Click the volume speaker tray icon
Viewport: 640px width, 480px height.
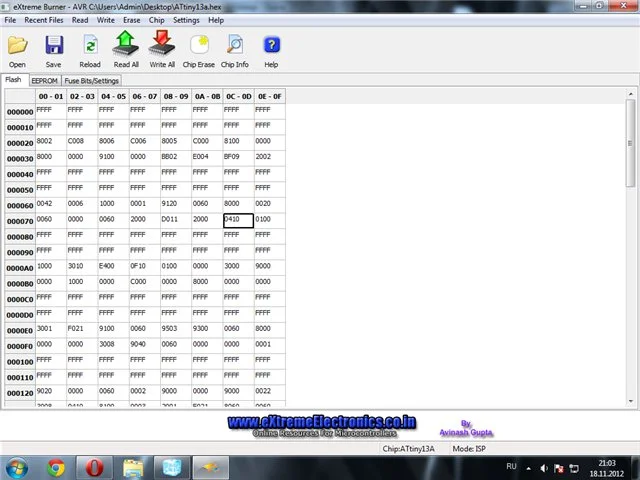coord(544,468)
